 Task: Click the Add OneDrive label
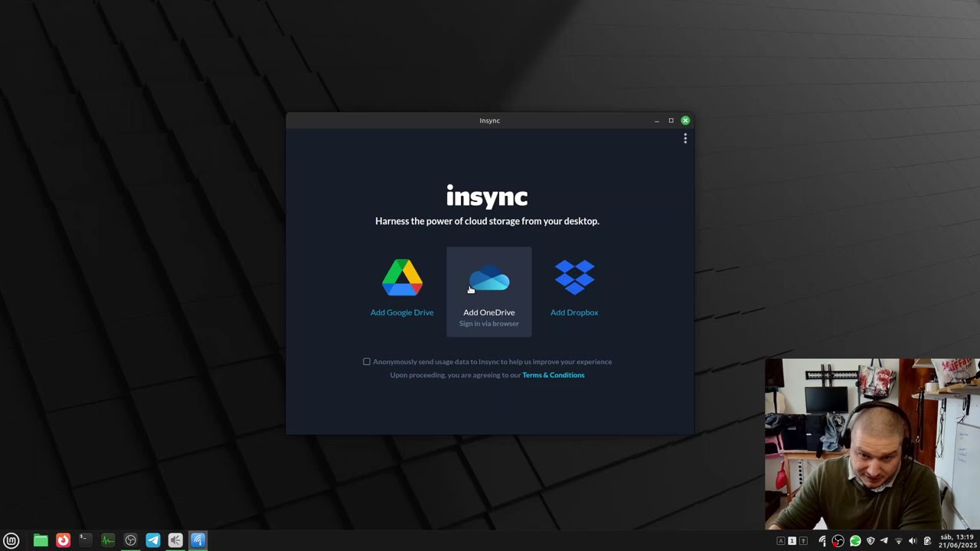coord(489,312)
